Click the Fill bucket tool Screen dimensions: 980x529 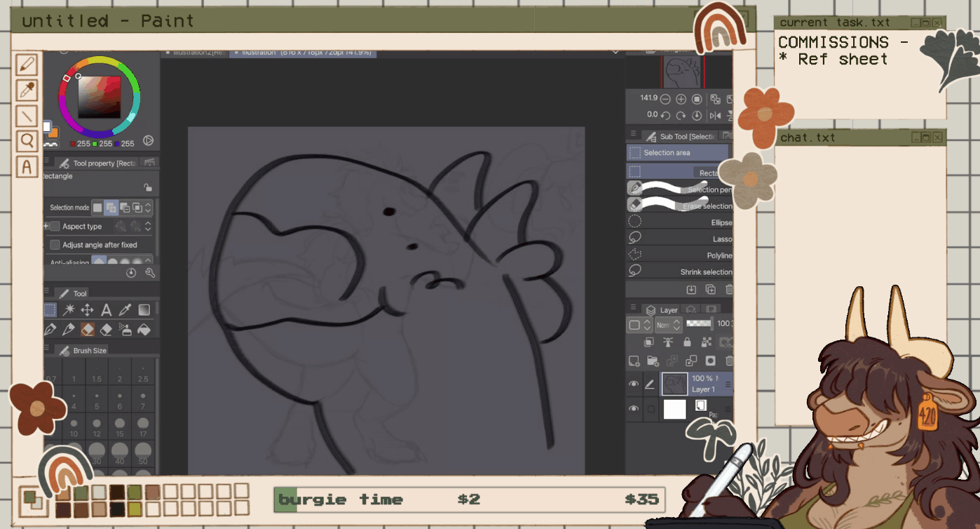coord(144,329)
